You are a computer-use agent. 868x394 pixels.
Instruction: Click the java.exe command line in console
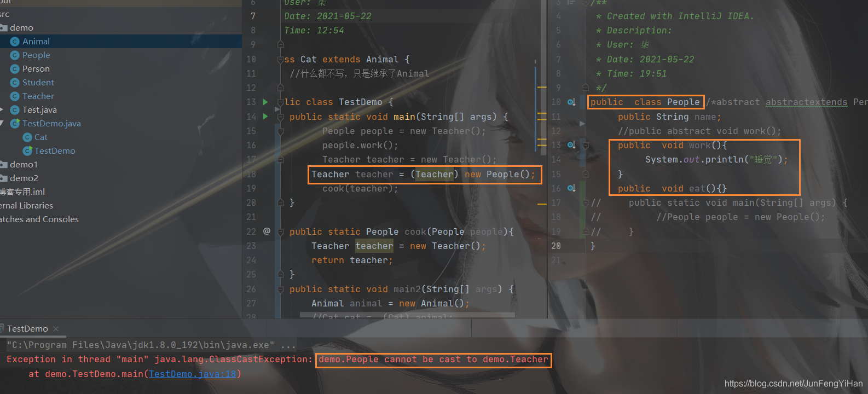pyautogui.click(x=151, y=345)
